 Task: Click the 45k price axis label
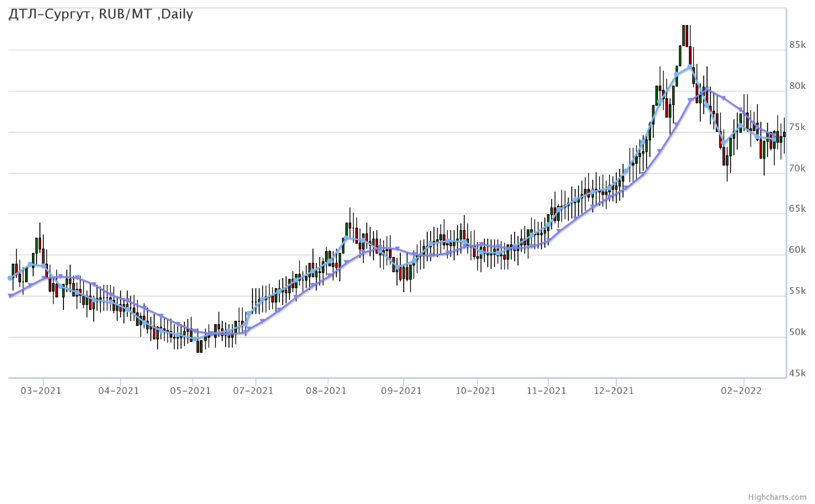coord(797,373)
